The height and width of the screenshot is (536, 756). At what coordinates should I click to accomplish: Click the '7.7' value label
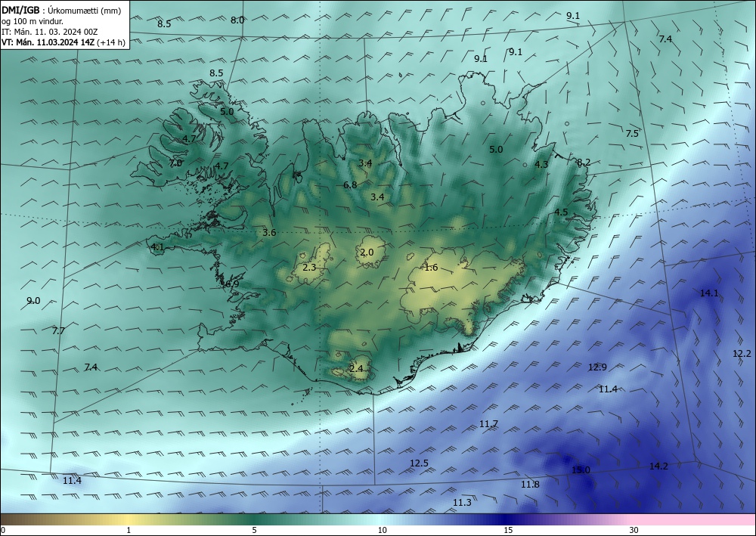pos(58,330)
